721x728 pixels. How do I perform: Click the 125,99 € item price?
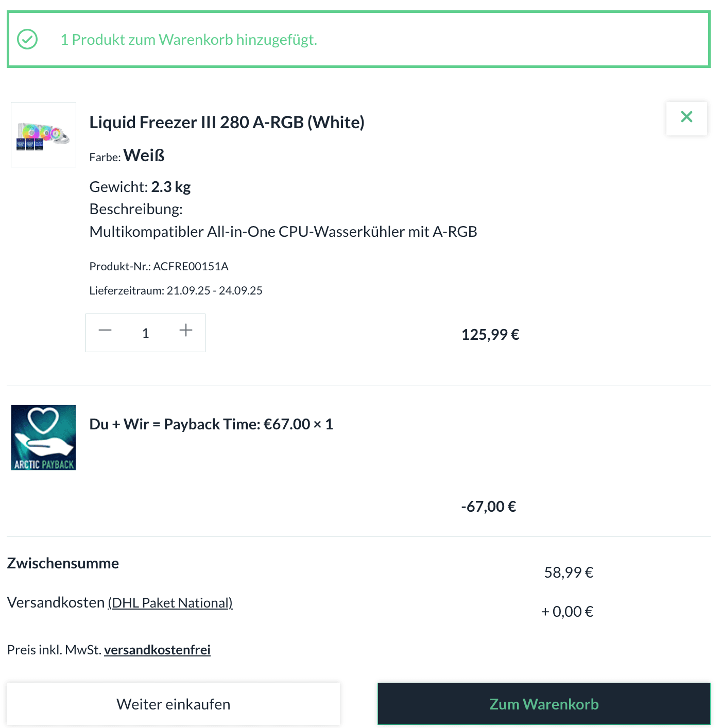[490, 335]
